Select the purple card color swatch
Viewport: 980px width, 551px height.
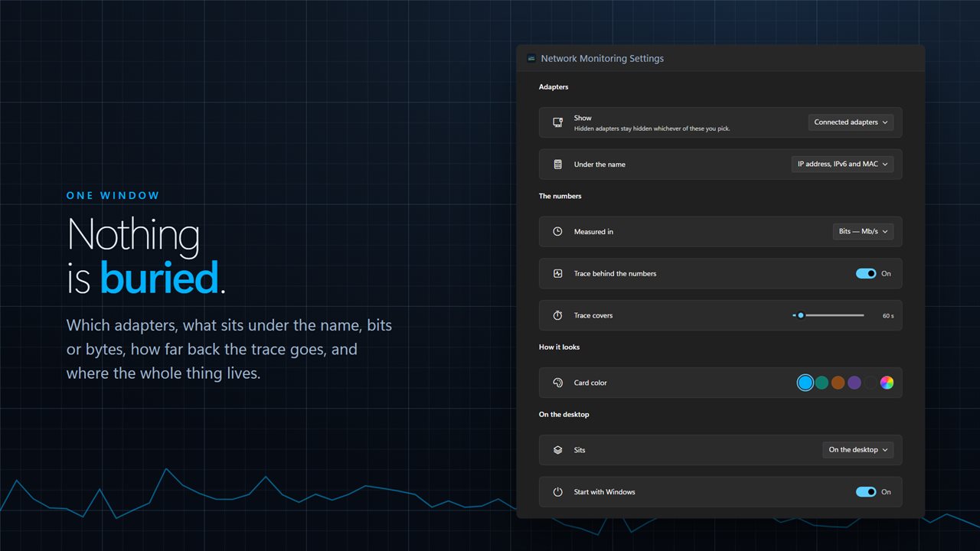click(x=854, y=383)
